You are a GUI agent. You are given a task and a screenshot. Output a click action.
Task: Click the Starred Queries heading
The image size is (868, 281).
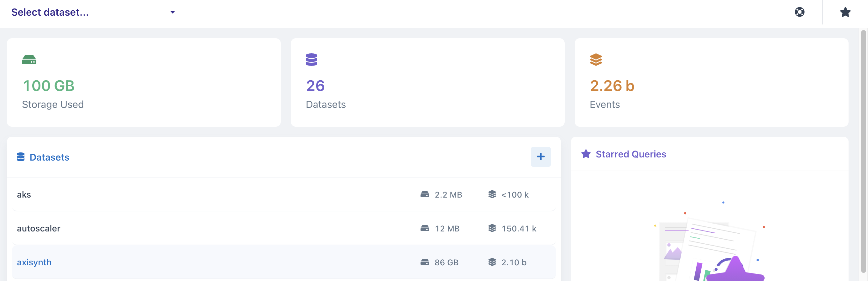tap(631, 154)
